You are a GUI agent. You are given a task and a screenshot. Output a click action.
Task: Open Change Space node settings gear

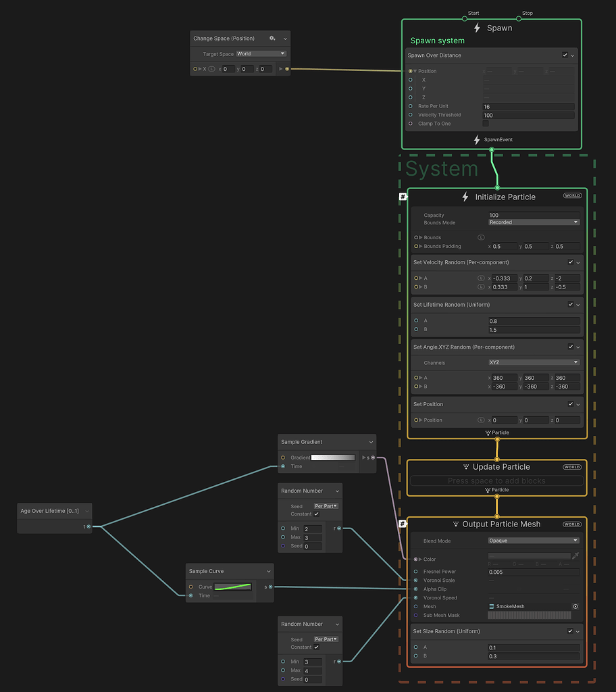coord(272,39)
